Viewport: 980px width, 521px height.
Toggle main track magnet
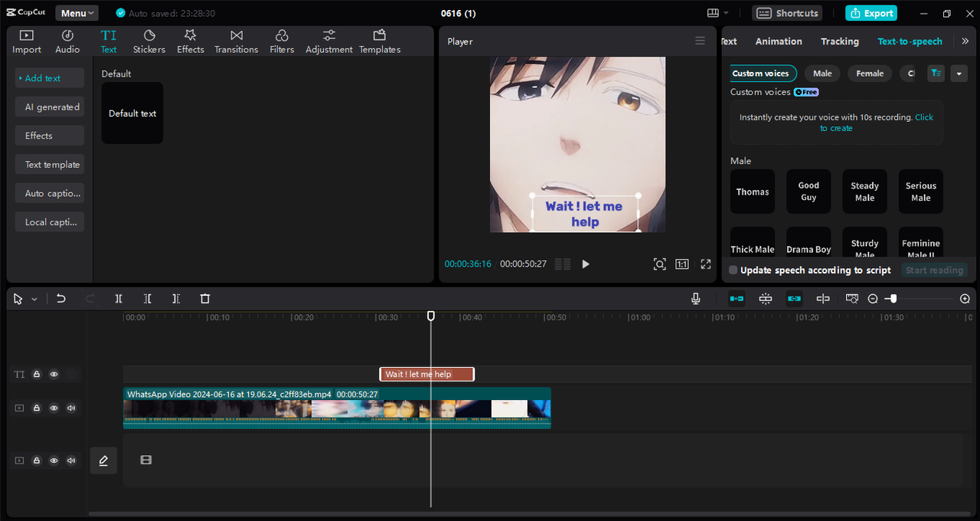pos(737,299)
